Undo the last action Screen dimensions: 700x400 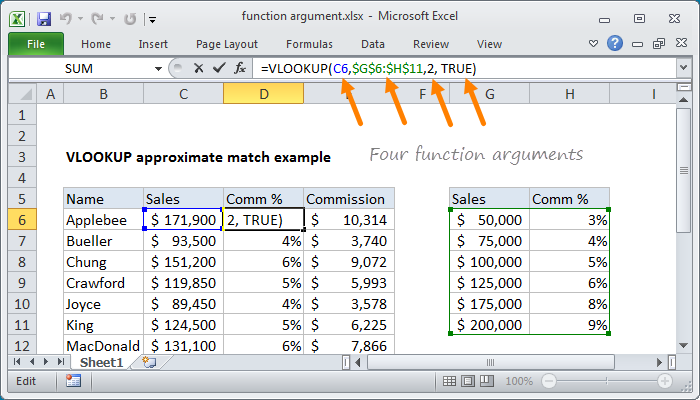point(66,19)
